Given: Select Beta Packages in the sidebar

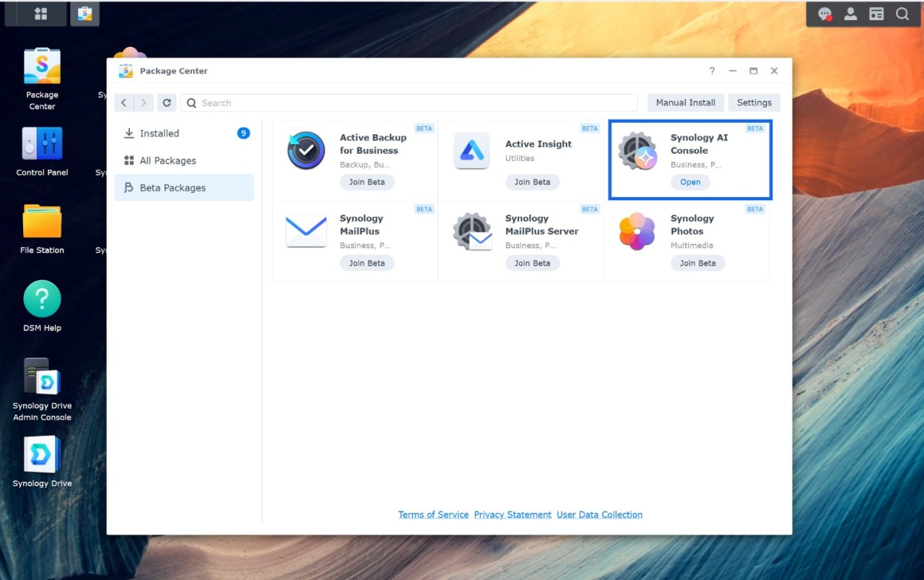Looking at the screenshot, I should tap(172, 187).
